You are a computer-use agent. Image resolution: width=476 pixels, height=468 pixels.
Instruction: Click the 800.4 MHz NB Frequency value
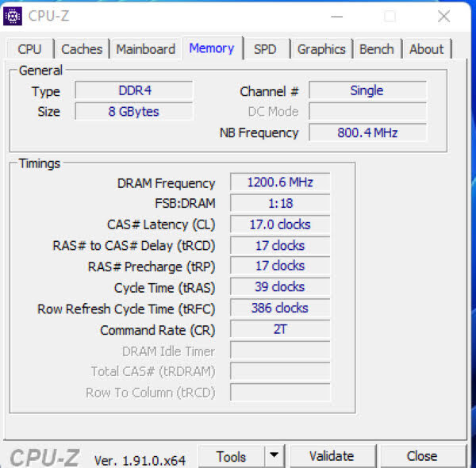point(367,132)
